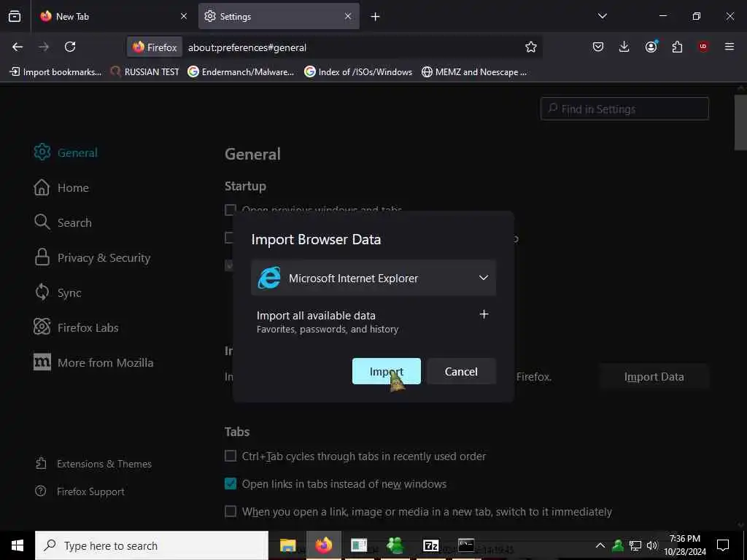List all tabs with the chevron
747x560 pixels.
(x=602, y=16)
